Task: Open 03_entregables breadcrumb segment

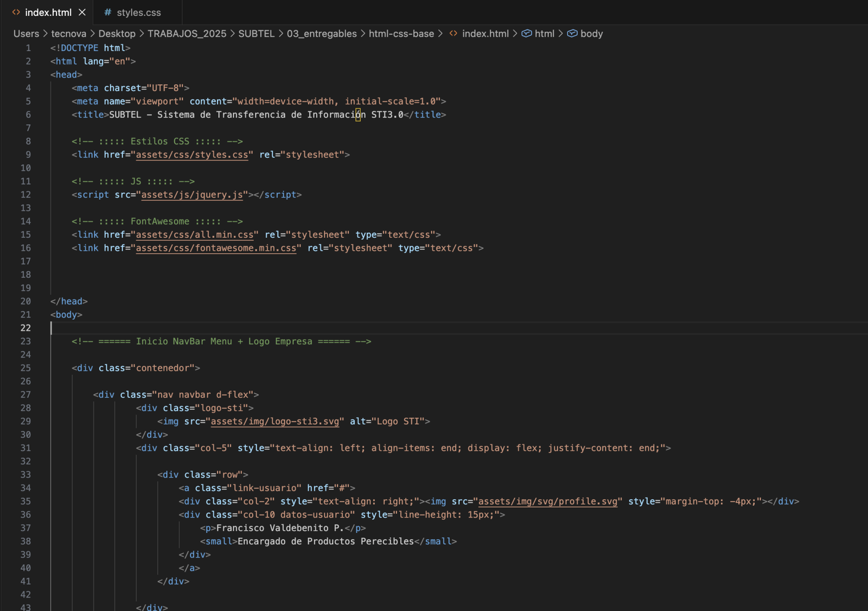Action: [x=322, y=34]
